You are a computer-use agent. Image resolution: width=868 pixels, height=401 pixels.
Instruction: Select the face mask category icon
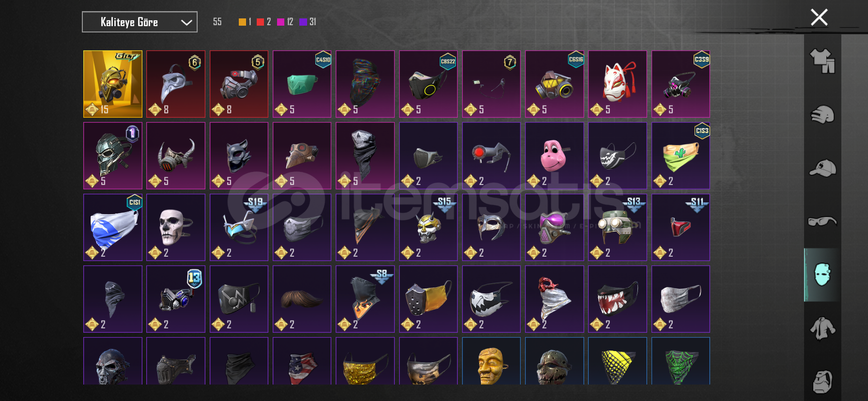click(822, 275)
